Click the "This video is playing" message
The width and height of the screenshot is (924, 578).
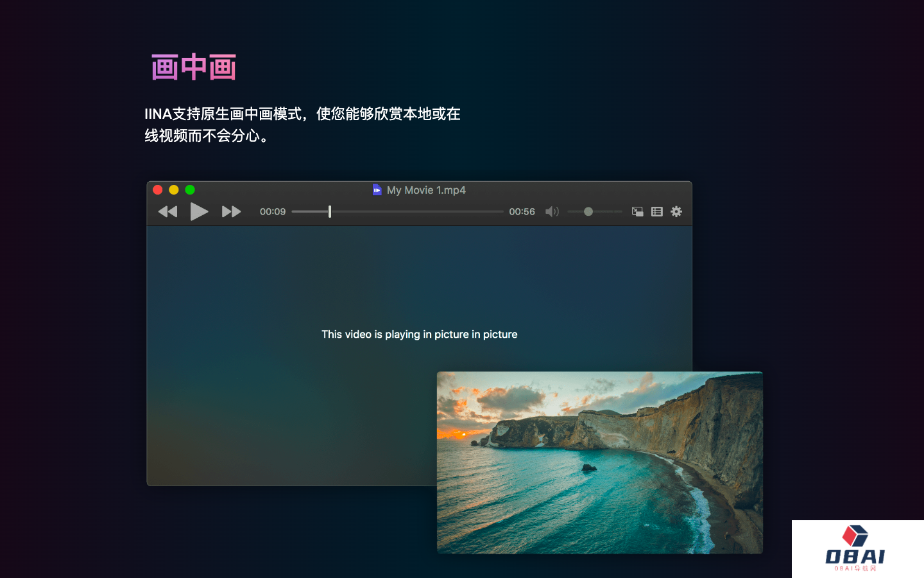coord(419,334)
